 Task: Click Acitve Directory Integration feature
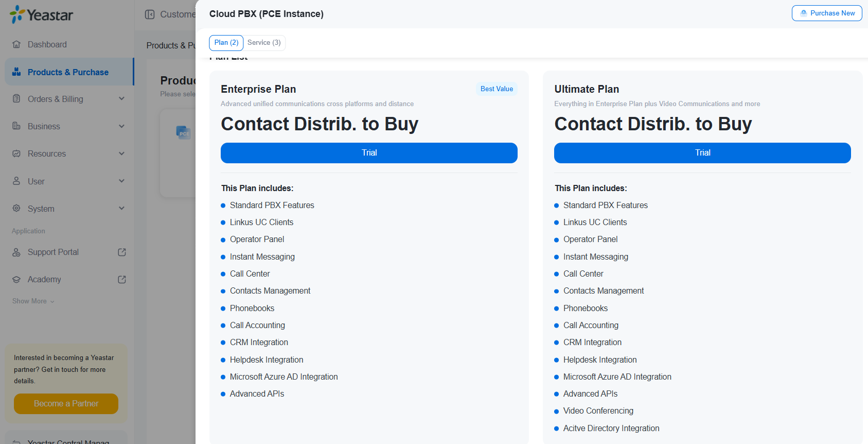[x=611, y=429]
